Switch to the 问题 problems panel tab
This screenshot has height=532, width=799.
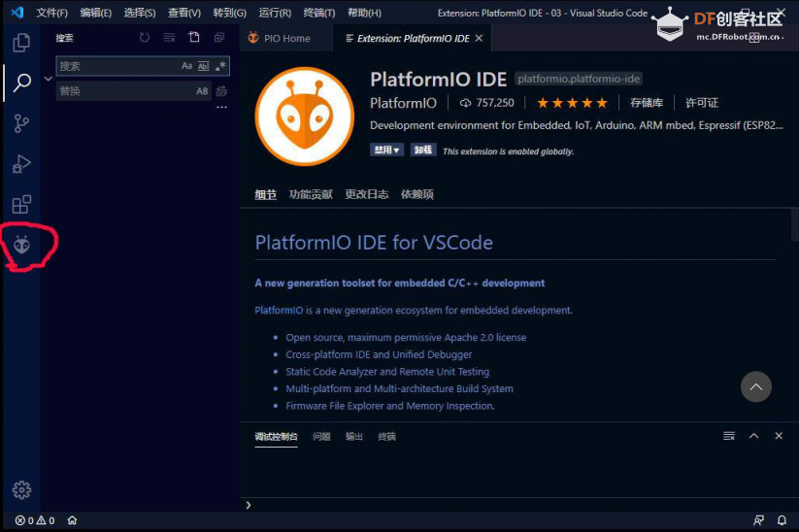(x=321, y=437)
